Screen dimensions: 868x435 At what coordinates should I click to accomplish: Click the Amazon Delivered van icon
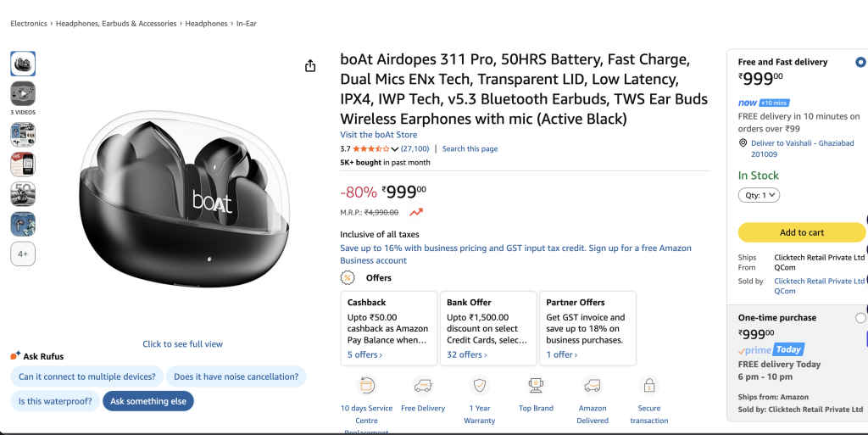[593, 386]
